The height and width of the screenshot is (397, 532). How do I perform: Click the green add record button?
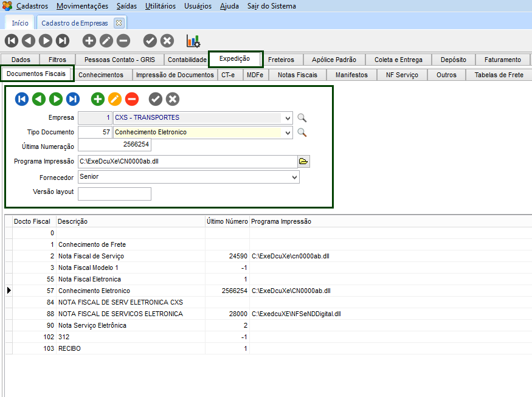tap(97, 99)
